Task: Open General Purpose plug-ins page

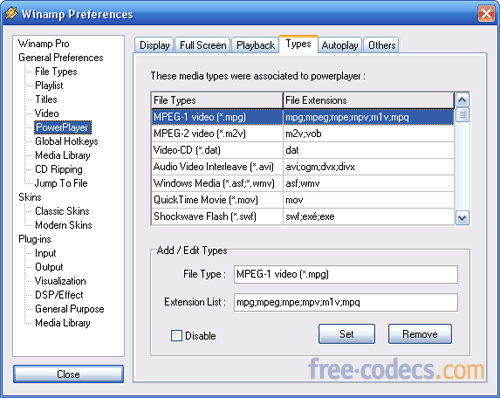Action: pos(69,309)
